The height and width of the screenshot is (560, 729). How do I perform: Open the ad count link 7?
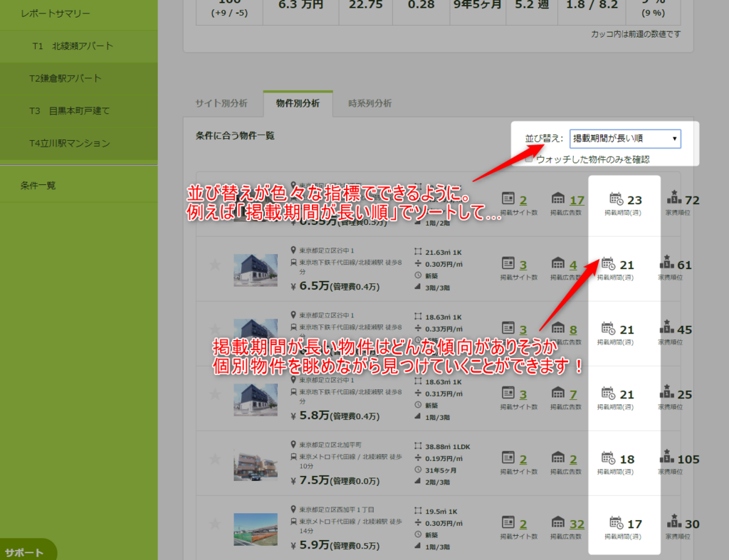[x=573, y=394]
